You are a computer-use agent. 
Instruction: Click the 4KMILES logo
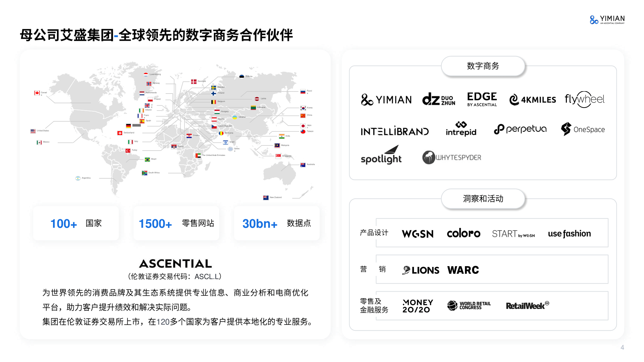pos(533,100)
